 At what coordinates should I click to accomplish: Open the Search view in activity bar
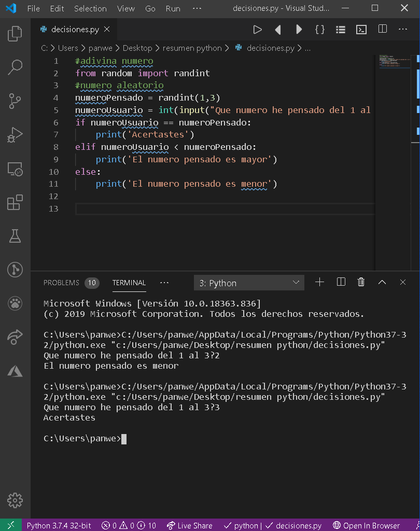[x=15, y=67]
